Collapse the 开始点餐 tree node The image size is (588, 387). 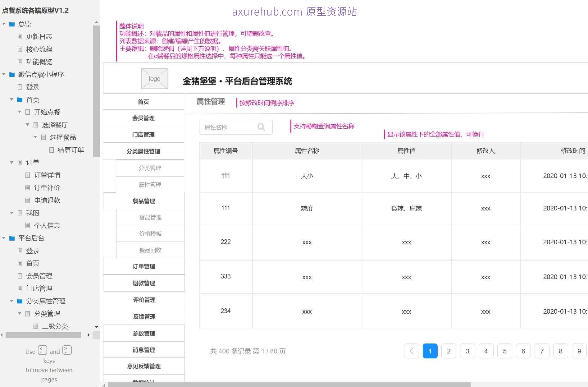[x=20, y=112]
